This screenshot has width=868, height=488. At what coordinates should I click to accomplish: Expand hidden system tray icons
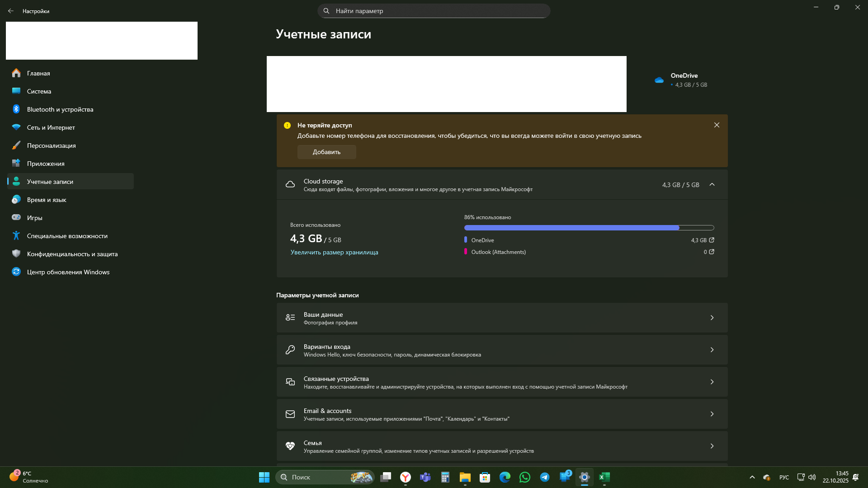click(x=752, y=477)
